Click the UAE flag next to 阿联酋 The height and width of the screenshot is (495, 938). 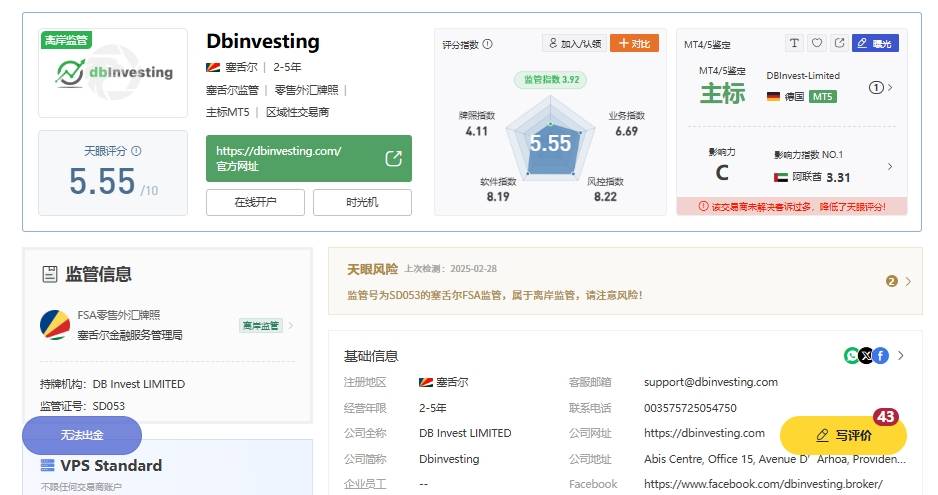(781, 177)
